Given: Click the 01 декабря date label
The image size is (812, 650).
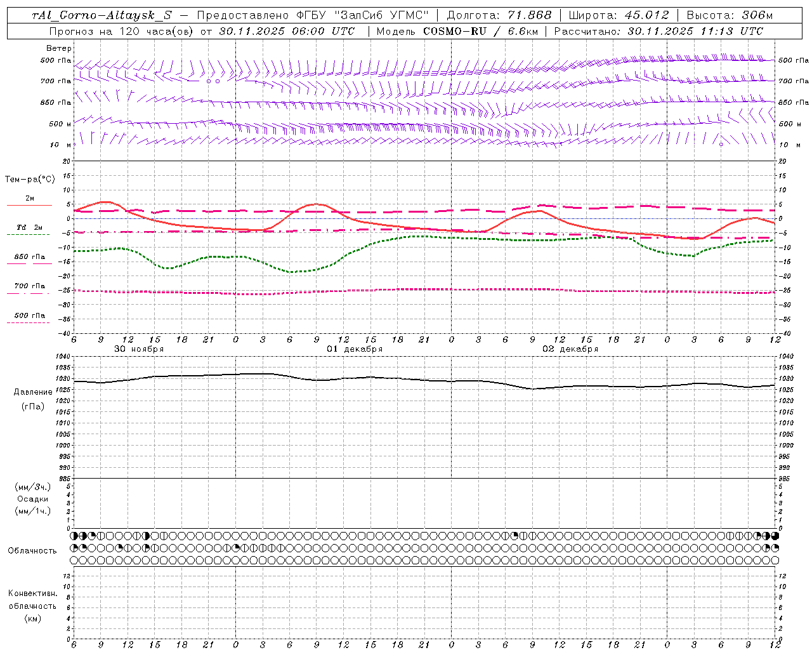Looking at the screenshot, I should pyautogui.click(x=355, y=349).
